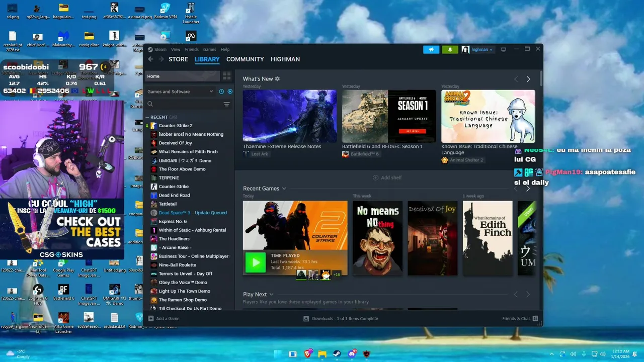Screen dimensions: 644x362
Task: Open the HIGHMAN profile tab
Action: 285,59
